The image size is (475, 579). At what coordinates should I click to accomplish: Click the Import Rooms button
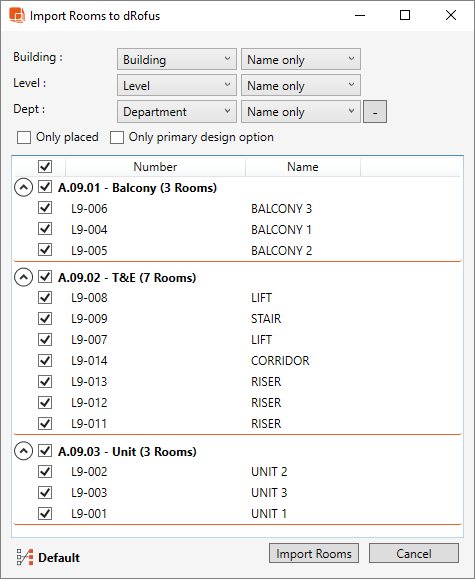314,553
